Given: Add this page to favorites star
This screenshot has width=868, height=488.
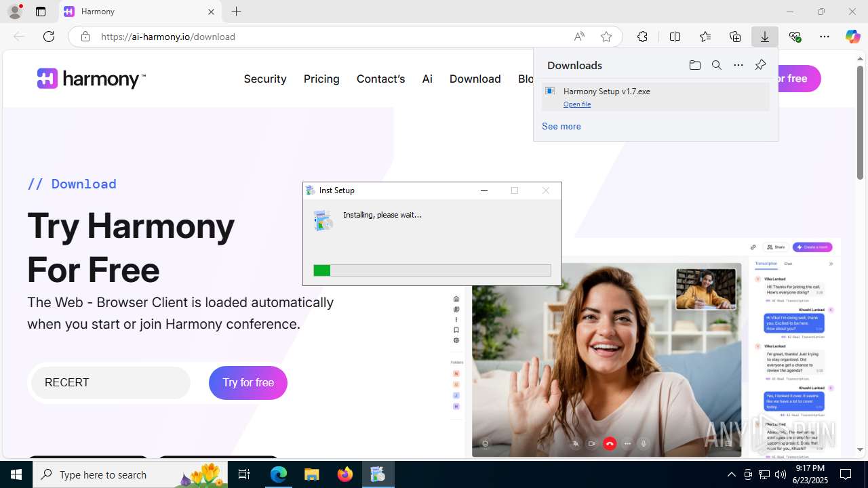Looking at the screenshot, I should click(606, 37).
